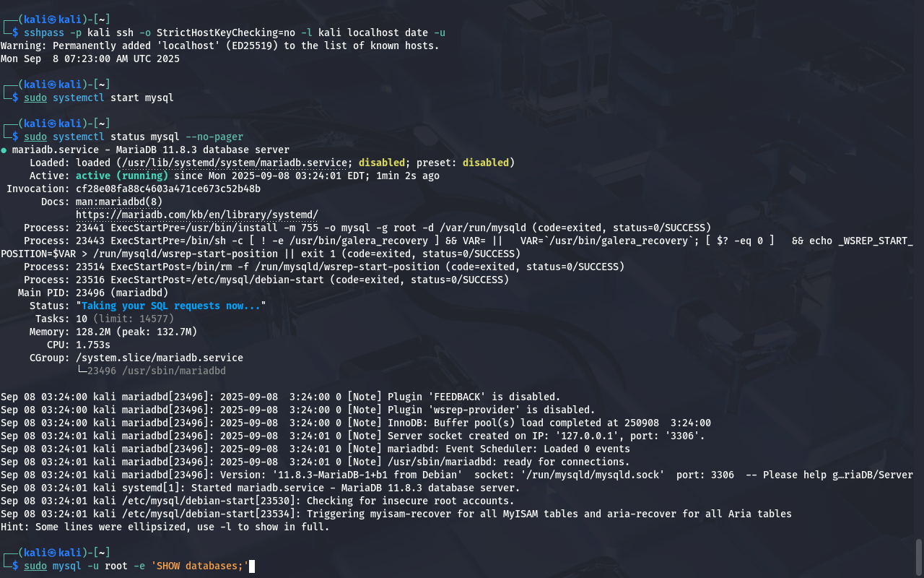This screenshot has height=578, width=924.
Task: Click the 'ready for connections' log line
Action: 315,462
